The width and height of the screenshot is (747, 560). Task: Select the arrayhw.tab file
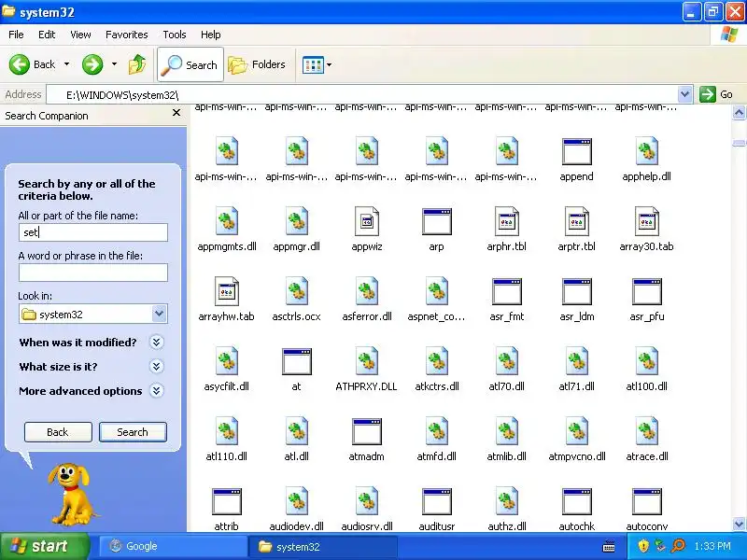click(x=226, y=300)
